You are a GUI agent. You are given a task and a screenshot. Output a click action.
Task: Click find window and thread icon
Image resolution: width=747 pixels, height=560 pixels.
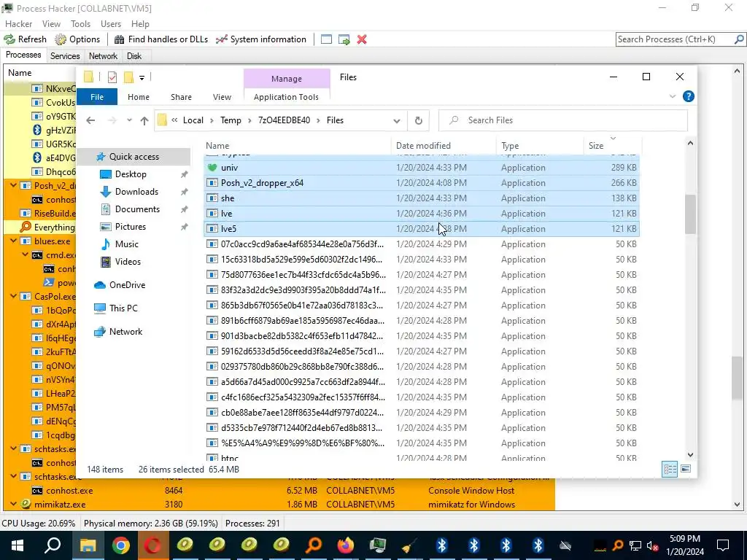click(344, 39)
